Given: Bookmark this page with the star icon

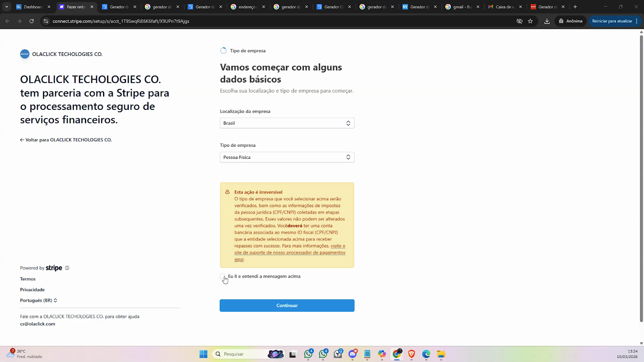Looking at the screenshot, I should tap(530, 21).
